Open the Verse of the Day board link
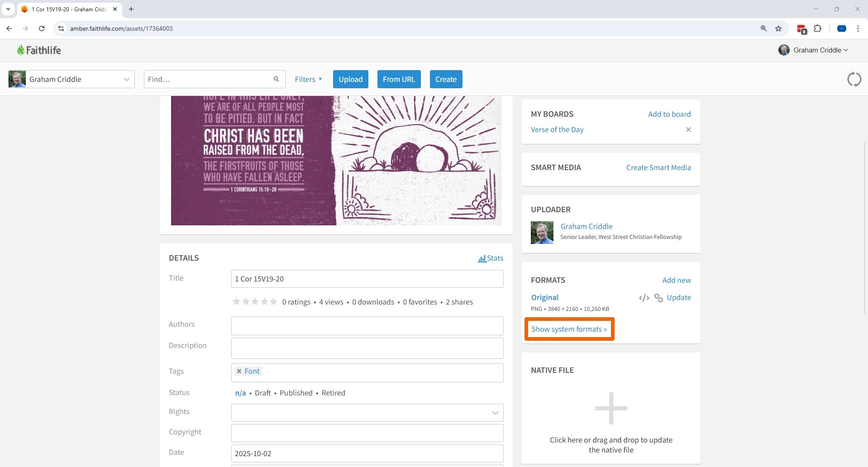The height and width of the screenshot is (467, 868). 557,129
